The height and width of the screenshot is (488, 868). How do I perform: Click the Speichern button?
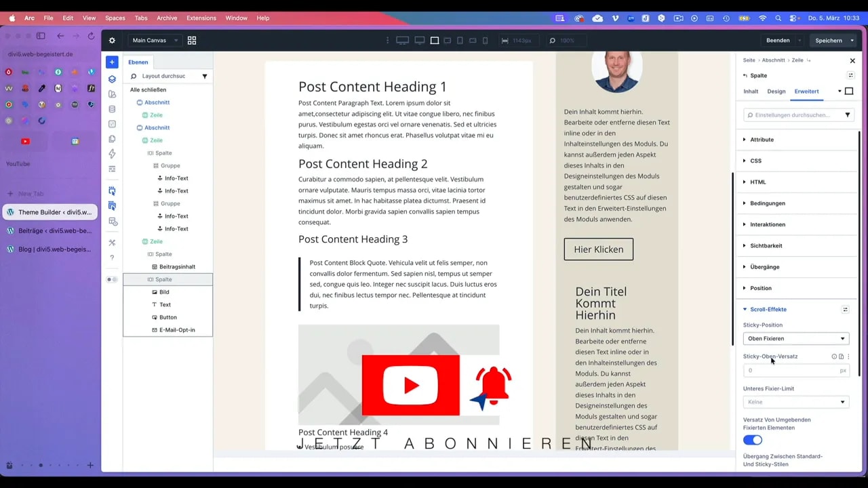click(x=829, y=40)
